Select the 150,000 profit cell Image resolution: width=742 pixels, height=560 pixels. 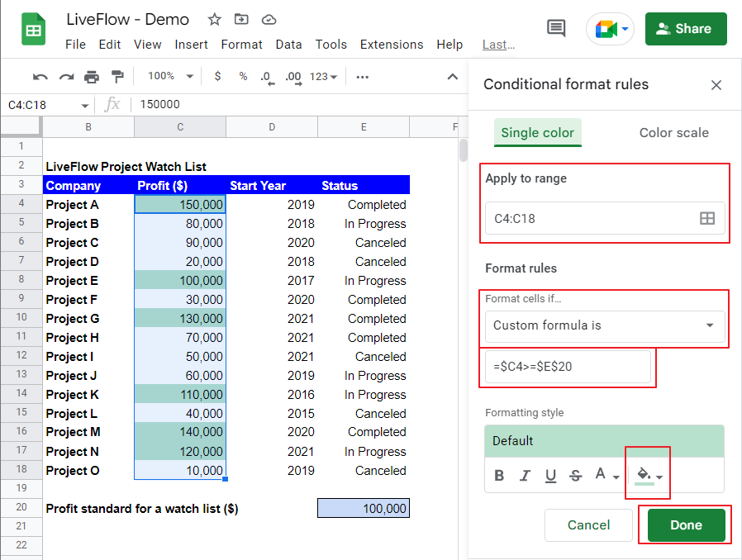180,204
